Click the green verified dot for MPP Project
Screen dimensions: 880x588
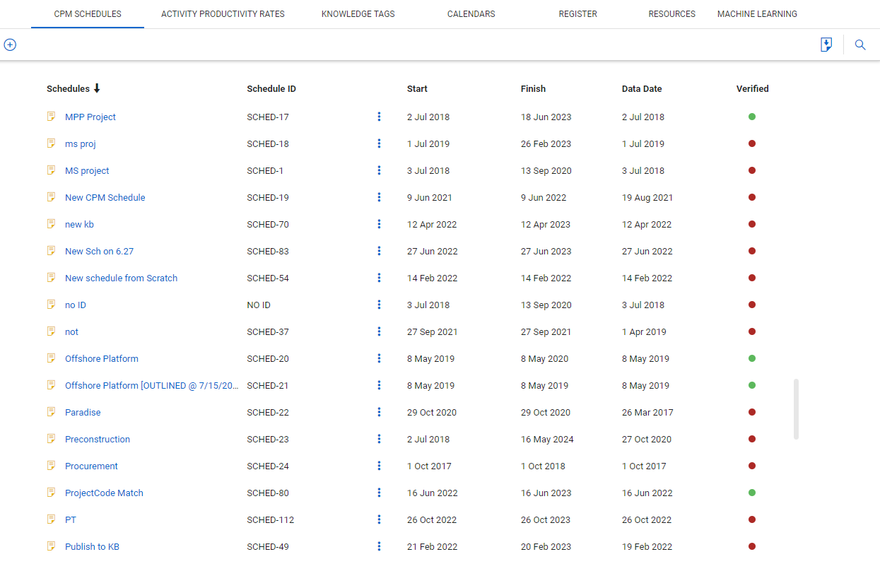click(752, 117)
